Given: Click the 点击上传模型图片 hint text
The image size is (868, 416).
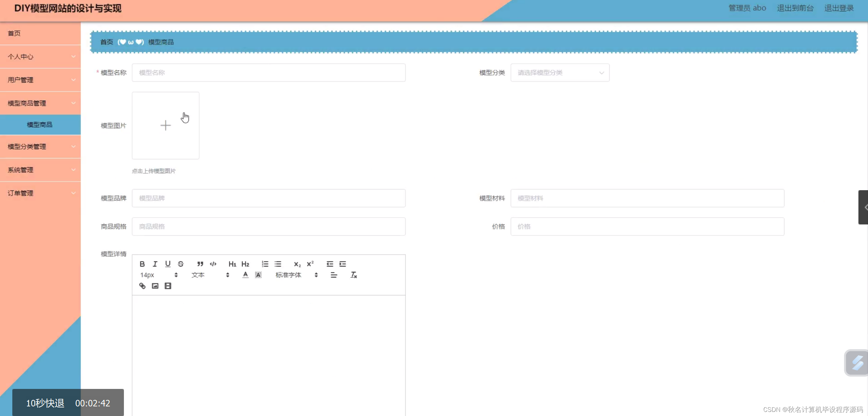Looking at the screenshot, I should click(x=154, y=171).
